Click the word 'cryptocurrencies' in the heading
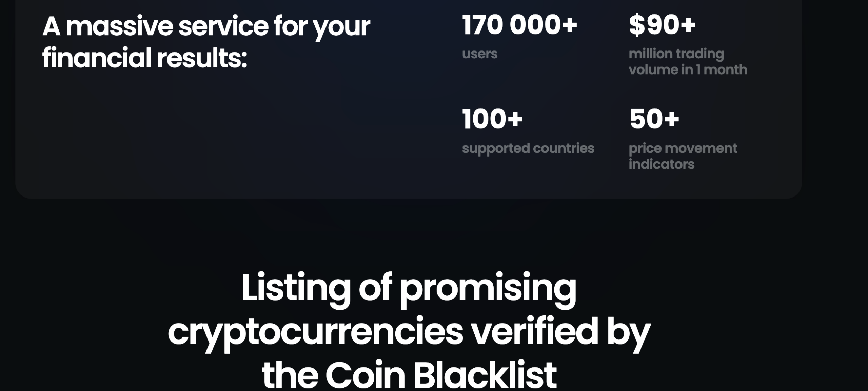 pos(315,333)
